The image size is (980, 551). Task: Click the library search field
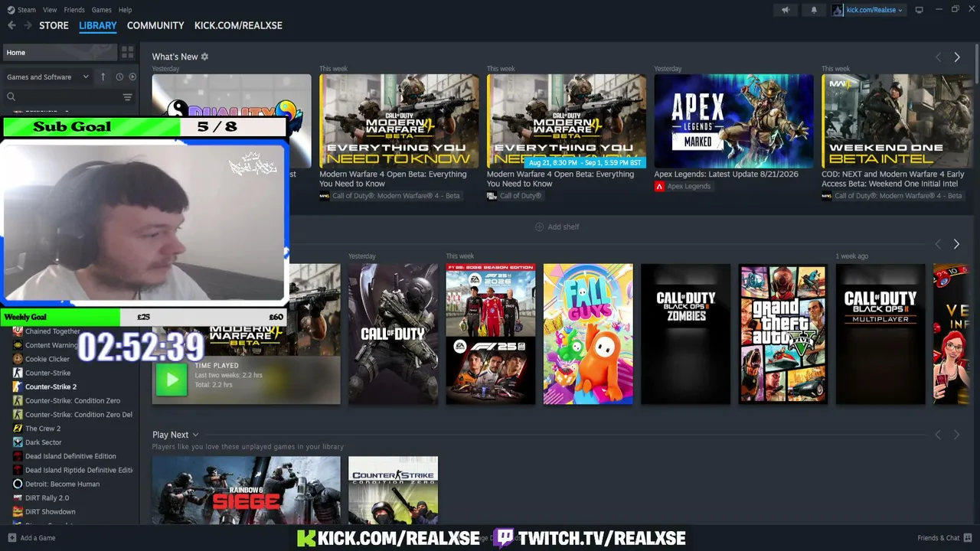61,97
